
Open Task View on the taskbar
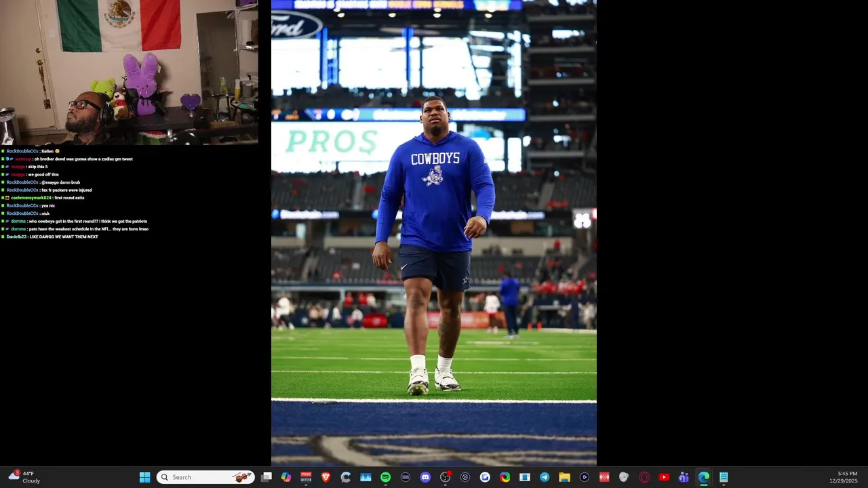(267, 477)
